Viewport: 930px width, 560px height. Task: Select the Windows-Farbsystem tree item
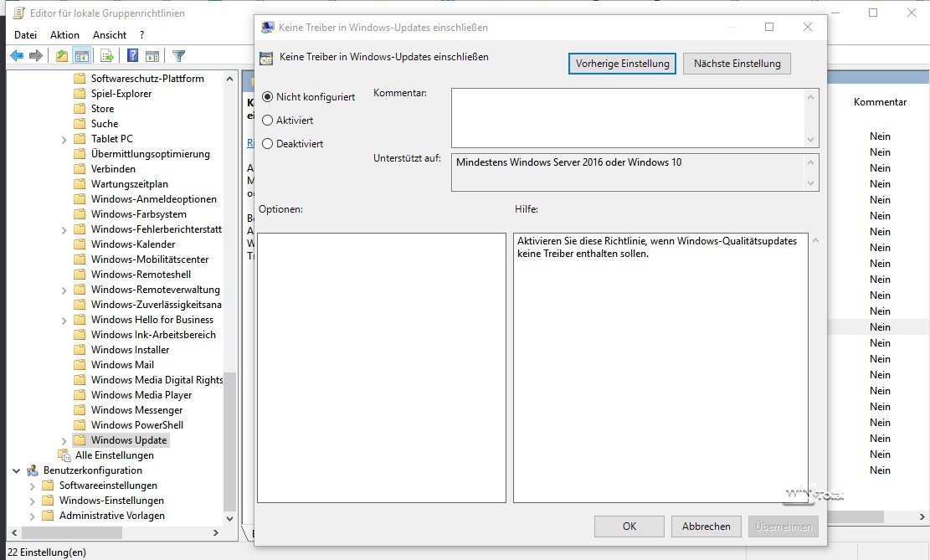(138, 214)
